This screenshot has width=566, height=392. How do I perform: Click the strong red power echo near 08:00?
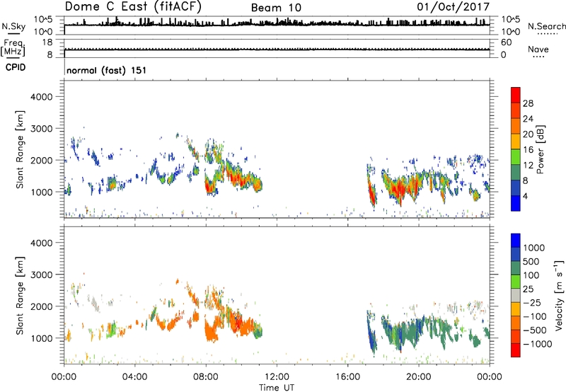click(208, 187)
